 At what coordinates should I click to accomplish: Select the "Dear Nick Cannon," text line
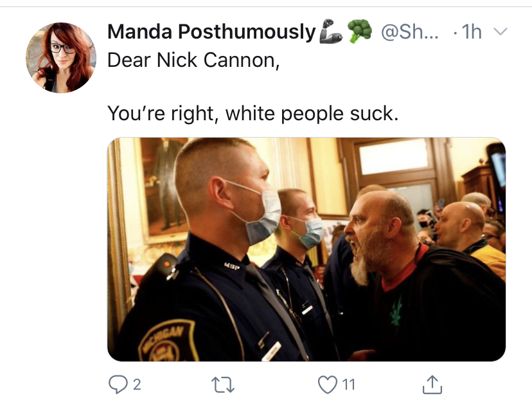[x=194, y=60]
